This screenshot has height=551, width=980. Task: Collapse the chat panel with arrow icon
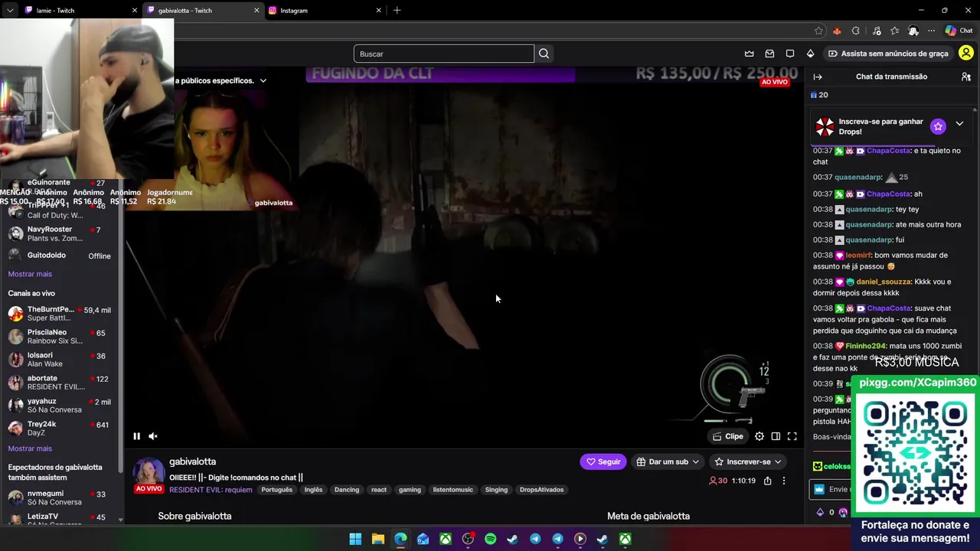click(818, 77)
